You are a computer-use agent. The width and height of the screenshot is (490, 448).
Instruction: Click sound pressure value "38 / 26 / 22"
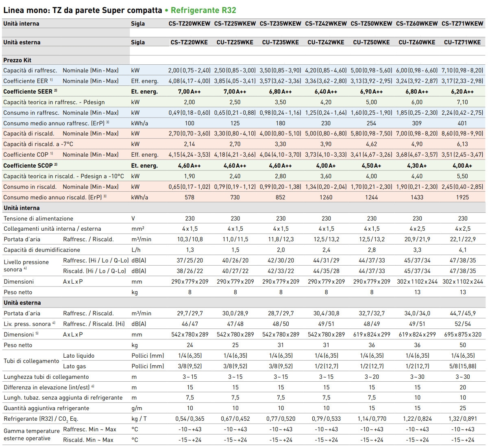pyautogui.click(x=189, y=271)
